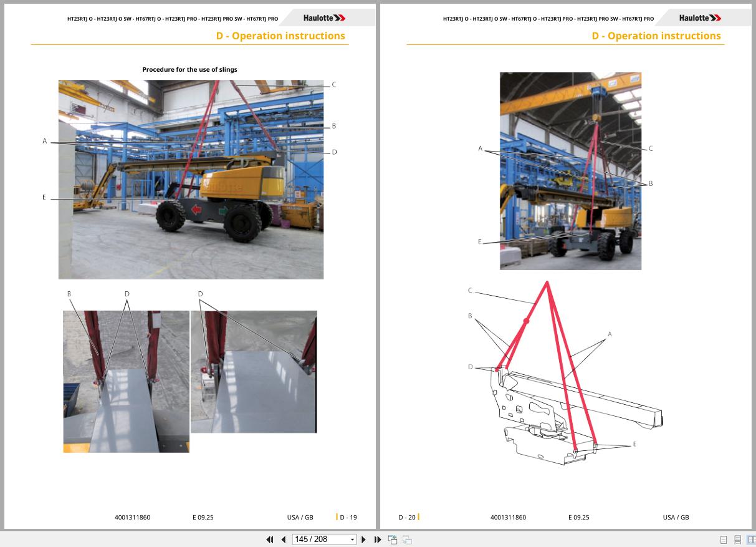
Task: Click page number 'D - 20'
Action: click(x=407, y=517)
